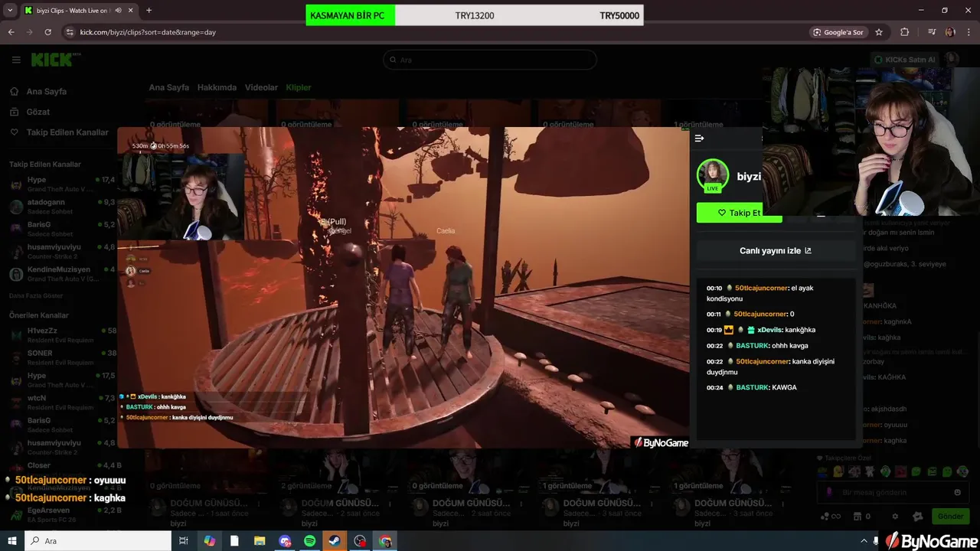Open the emoji picker in chat input
Viewport: 980px width, 551px height.
[957, 492]
